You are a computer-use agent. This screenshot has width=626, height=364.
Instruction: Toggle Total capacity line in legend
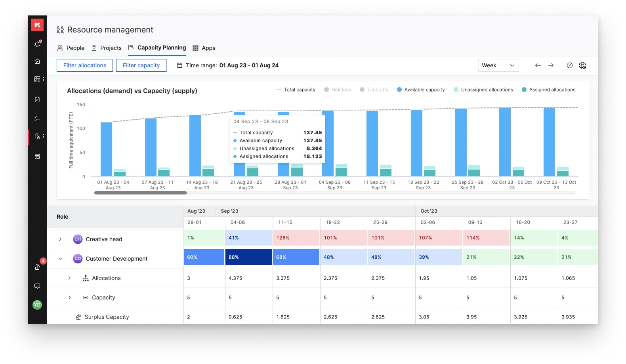tap(296, 90)
